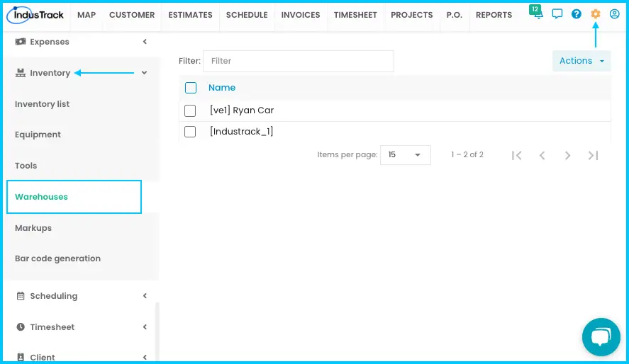629x364 pixels.
Task: Click the Timesheet clock icon in sidebar
Action: click(x=21, y=326)
